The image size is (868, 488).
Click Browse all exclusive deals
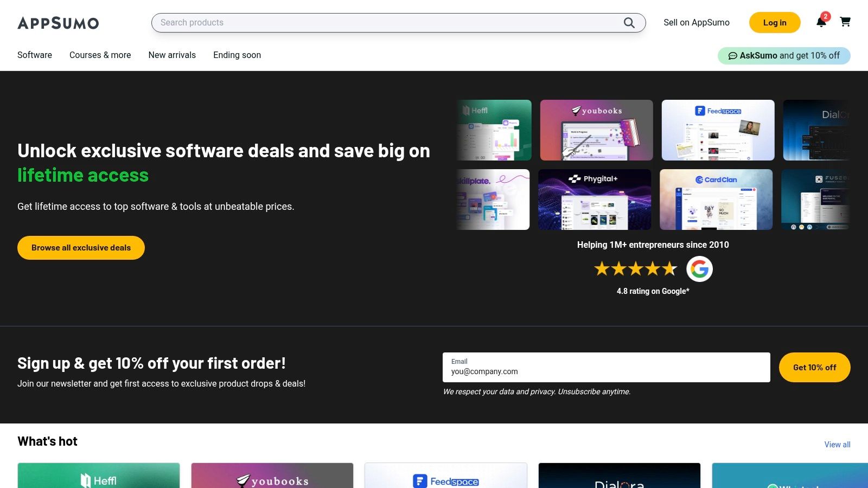[x=80, y=247]
